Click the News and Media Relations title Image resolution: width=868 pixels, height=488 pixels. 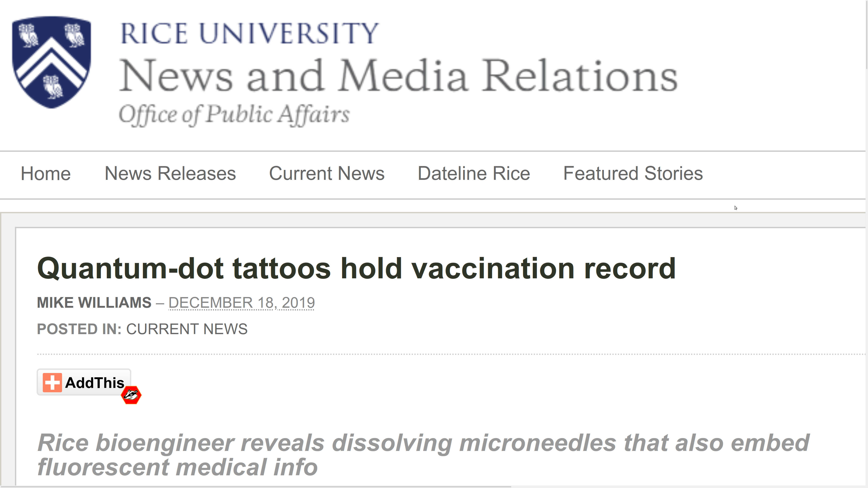(x=398, y=75)
